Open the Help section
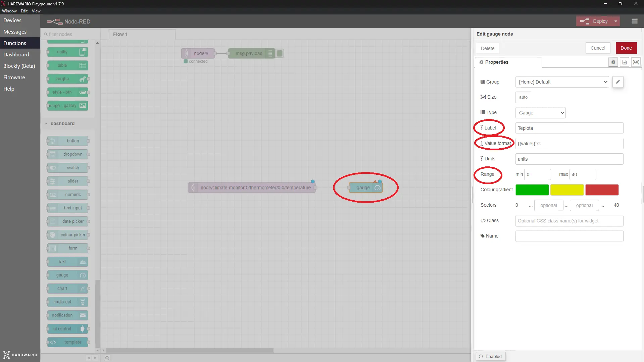 pos(20,89)
